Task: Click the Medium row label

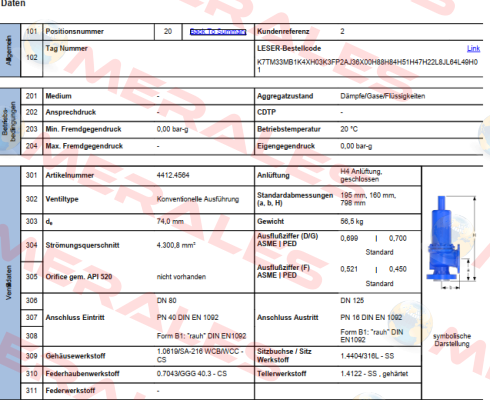Action: (58, 96)
